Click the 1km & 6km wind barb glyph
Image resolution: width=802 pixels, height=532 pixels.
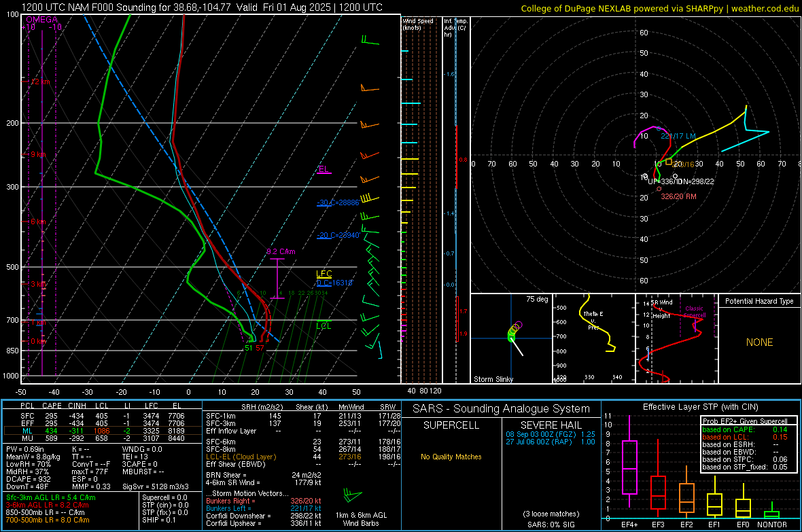(353, 495)
